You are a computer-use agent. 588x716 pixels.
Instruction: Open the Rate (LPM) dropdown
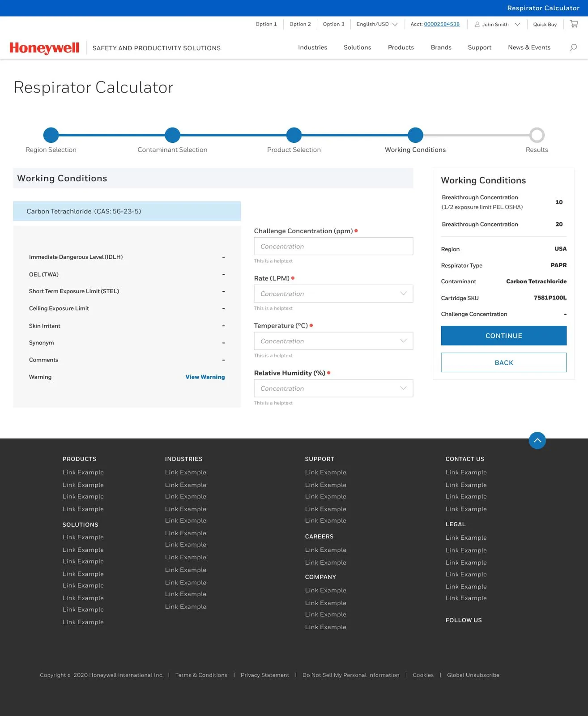[x=333, y=294]
